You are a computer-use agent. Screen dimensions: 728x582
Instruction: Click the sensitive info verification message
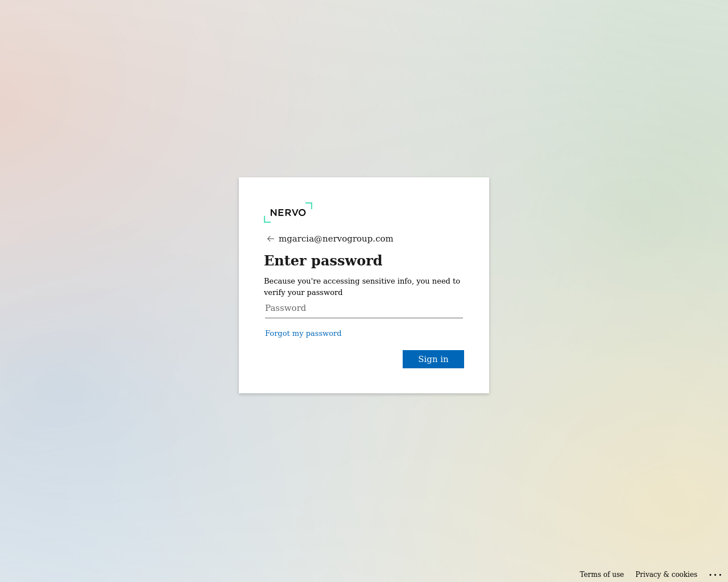tap(362, 286)
